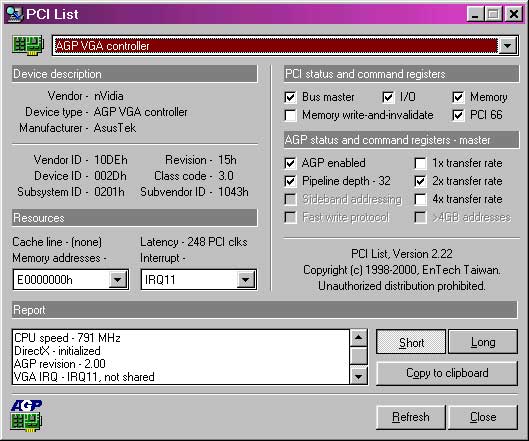Image resolution: width=529 pixels, height=441 pixels.
Task: Click the 'Cache line - (none)' text
Action: (x=57, y=242)
